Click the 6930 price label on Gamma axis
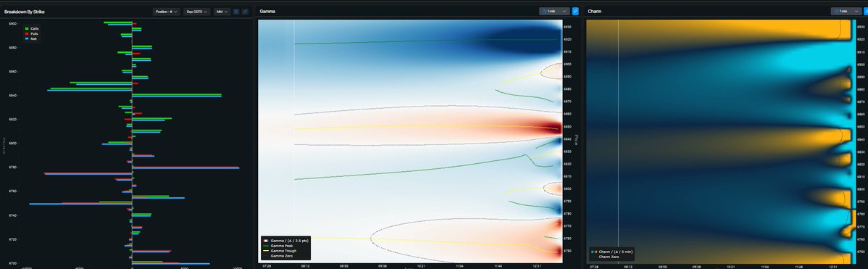 (x=567, y=27)
